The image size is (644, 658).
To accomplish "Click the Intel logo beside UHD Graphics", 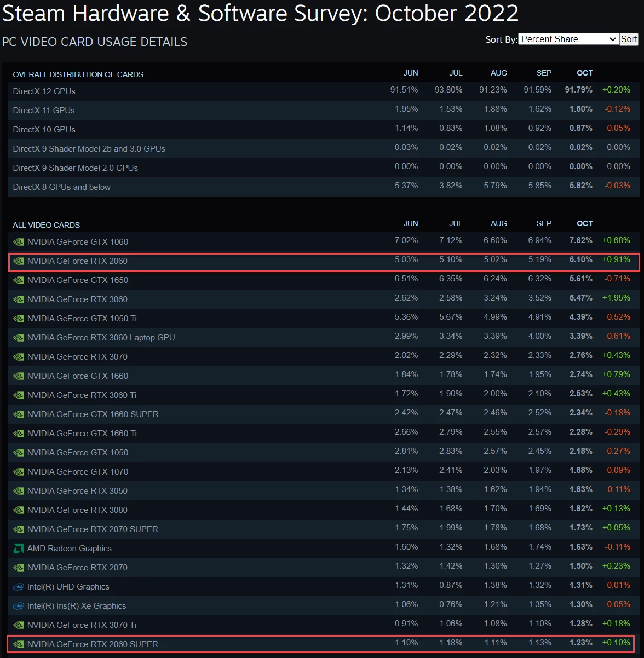I will [x=19, y=587].
